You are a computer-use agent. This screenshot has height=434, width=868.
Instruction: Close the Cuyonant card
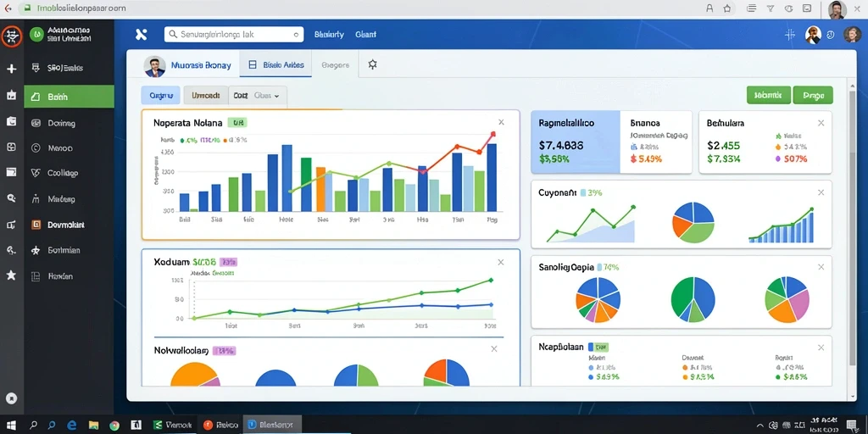point(821,192)
